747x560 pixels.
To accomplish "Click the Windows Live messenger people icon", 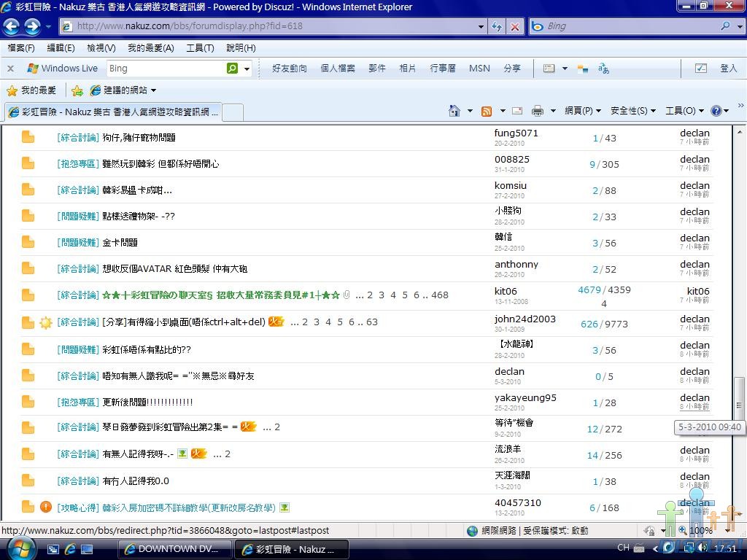I will click(583, 69).
